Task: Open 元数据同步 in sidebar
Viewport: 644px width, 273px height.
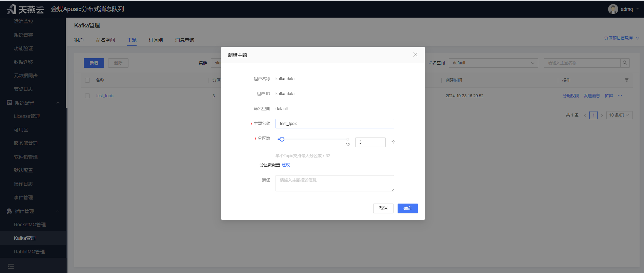Action: tap(26, 76)
